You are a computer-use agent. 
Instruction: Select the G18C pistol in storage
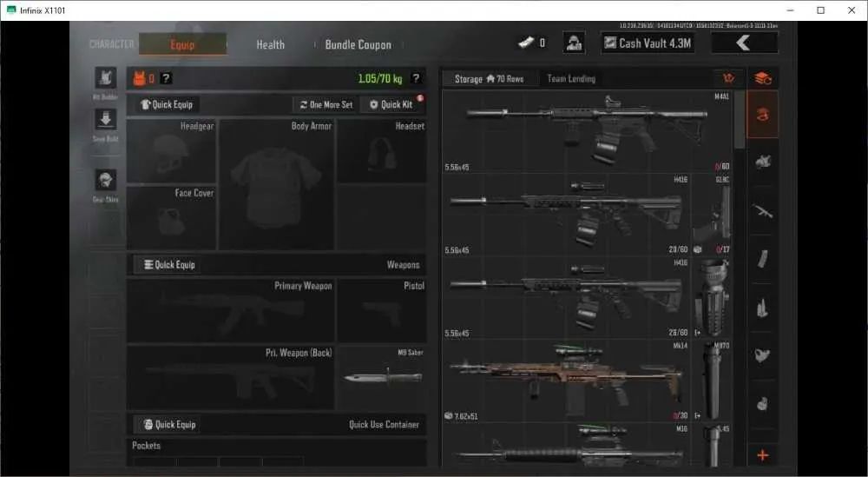[x=712, y=215]
